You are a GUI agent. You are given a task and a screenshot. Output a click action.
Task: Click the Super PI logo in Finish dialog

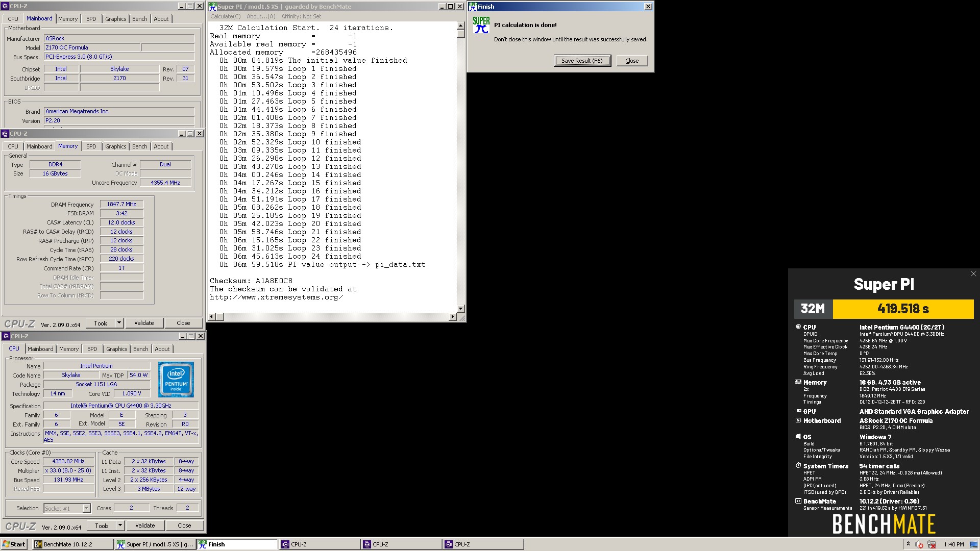(x=481, y=25)
